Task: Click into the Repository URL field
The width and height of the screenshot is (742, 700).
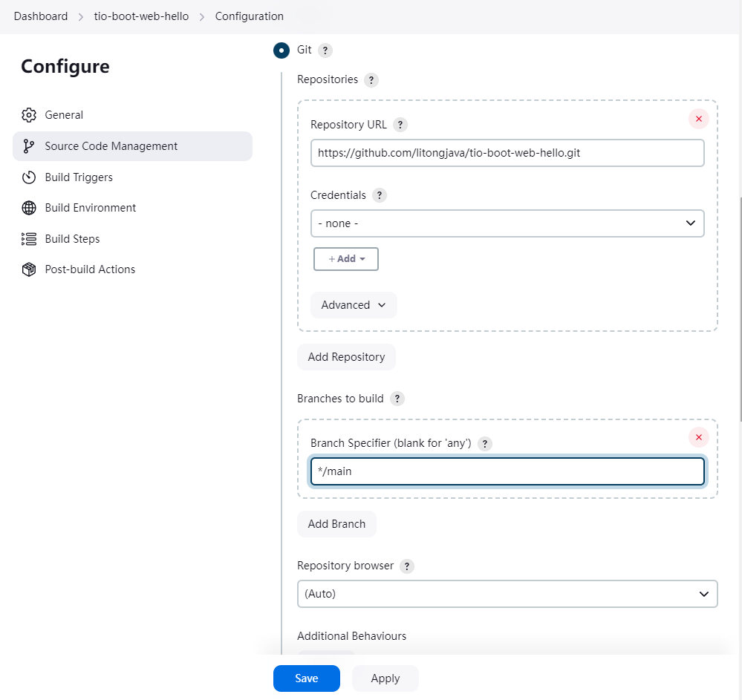Action: point(507,153)
